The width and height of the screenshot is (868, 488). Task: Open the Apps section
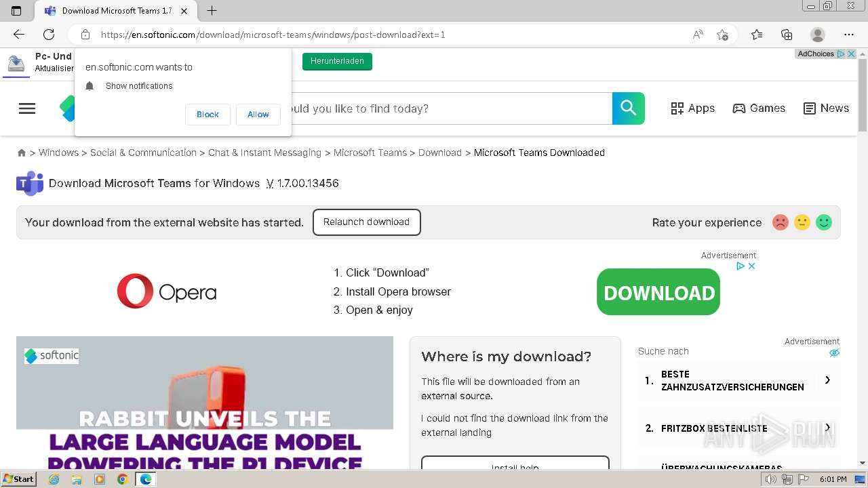pyautogui.click(x=692, y=108)
